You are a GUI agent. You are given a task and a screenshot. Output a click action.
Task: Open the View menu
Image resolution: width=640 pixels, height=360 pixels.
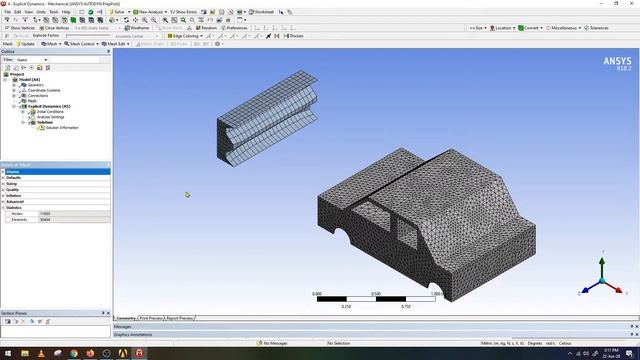pyautogui.click(x=29, y=12)
